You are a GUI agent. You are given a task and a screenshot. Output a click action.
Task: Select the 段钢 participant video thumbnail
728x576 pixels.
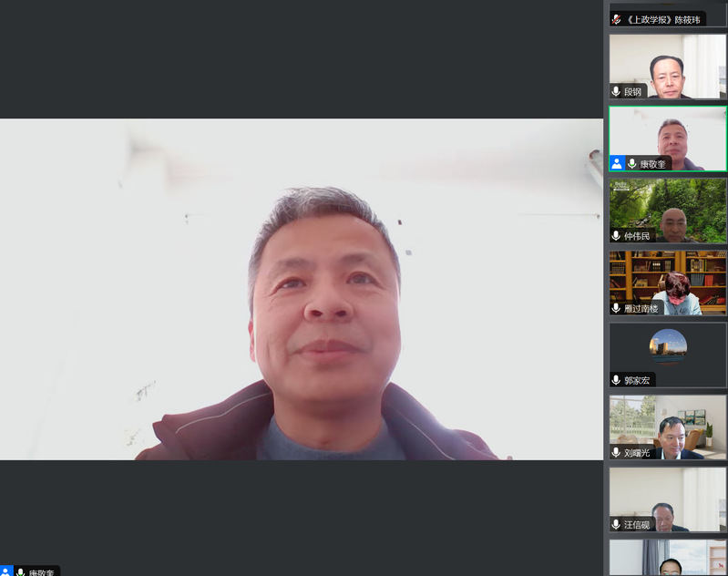(x=668, y=64)
